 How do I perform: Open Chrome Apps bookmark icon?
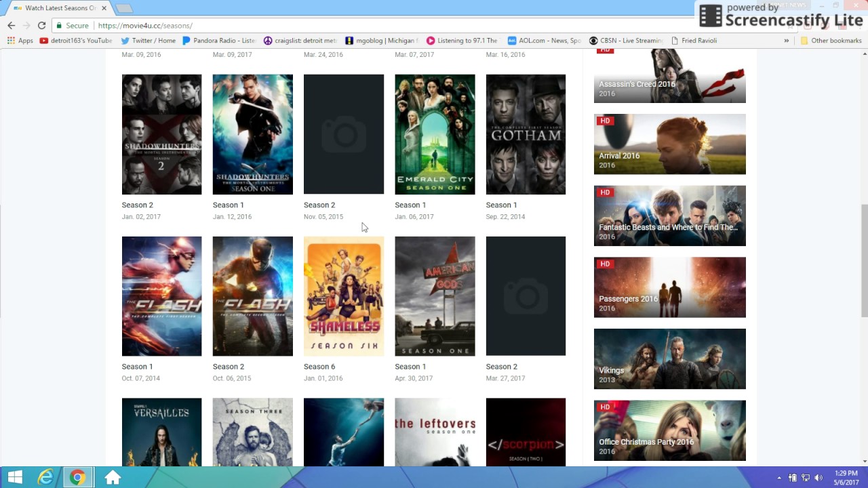(x=20, y=41)
